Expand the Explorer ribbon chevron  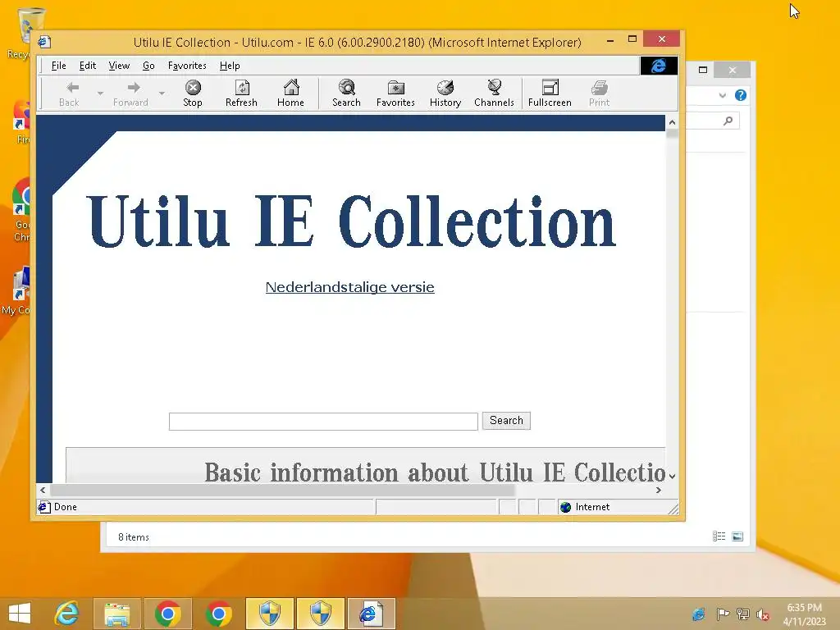[722, 95]
